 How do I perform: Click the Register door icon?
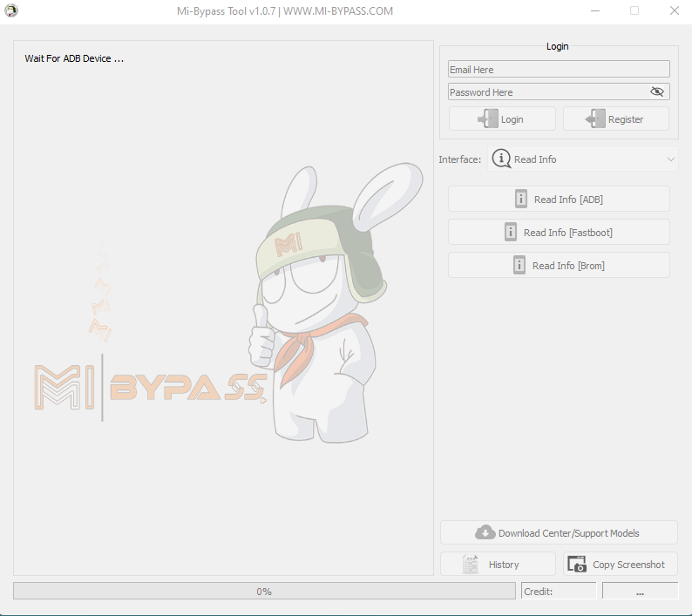coord(595,118)
